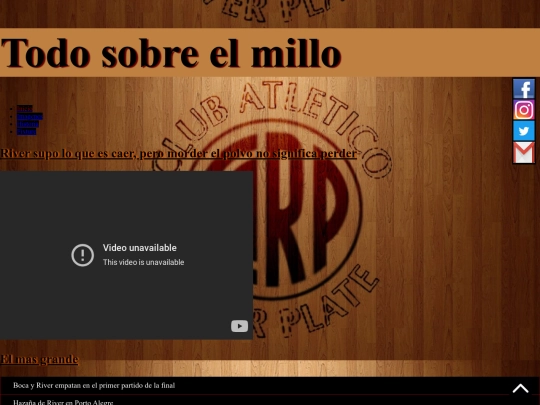Click the back-to-top chevron arrow
The width and height of the screenshot is (540, 405).
(520, 389)
